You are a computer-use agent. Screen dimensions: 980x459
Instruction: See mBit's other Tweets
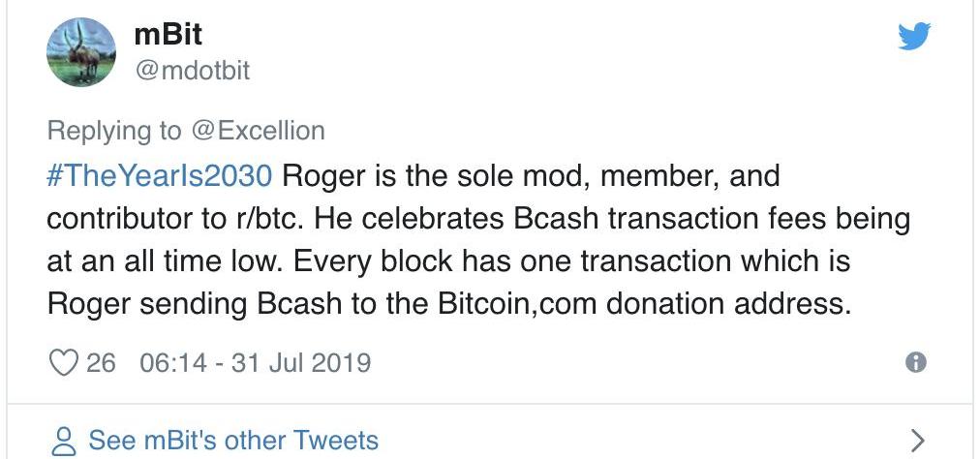pyautogui.click(x=233, y=441)
